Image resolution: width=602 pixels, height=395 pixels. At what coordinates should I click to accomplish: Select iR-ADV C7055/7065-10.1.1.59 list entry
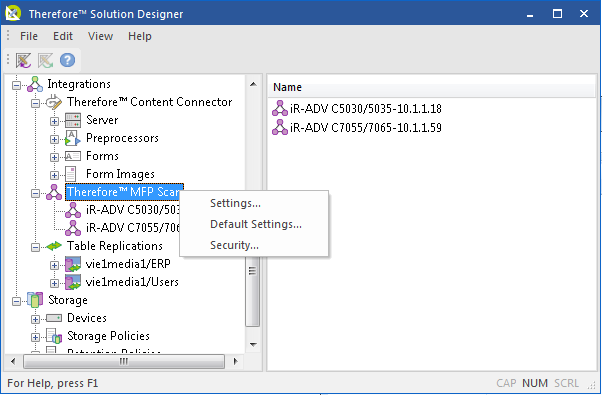pyautogui.click(x=366, y=127)
